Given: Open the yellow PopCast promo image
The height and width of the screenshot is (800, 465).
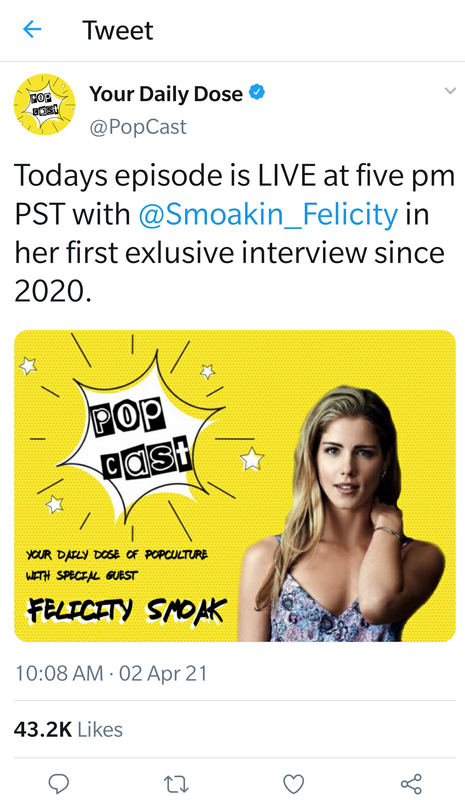Looking at the screenshot, I should pyautogui.click(x=235, y=486).
